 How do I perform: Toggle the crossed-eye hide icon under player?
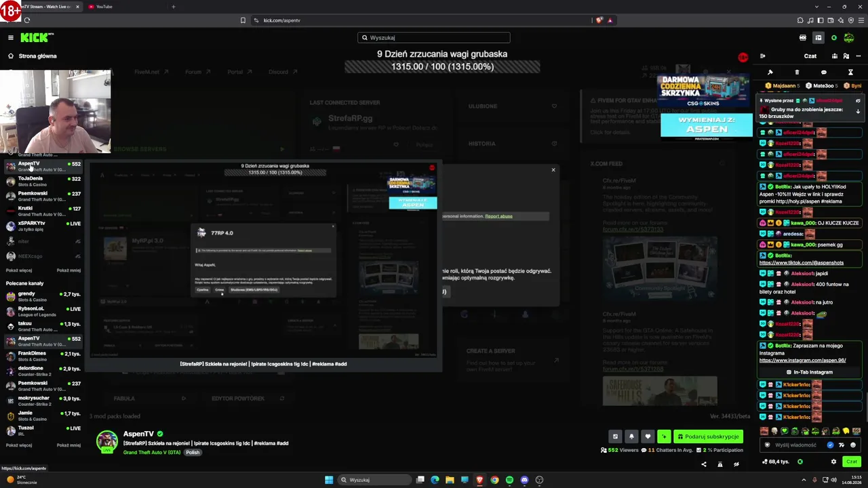736,464
